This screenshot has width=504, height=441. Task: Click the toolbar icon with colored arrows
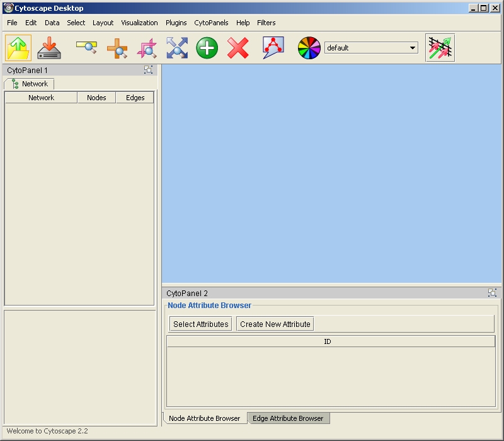(440, 48)
